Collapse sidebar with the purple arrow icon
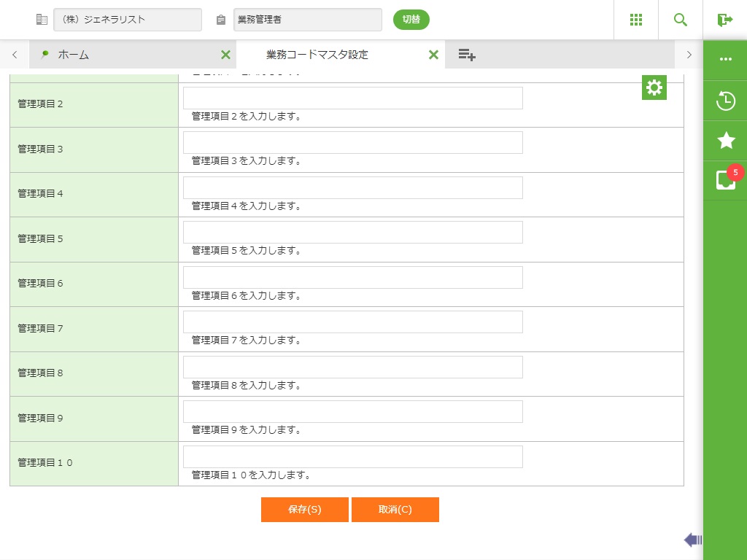The width and height of the screenshot is (747, 560). [x=693, y=540]
